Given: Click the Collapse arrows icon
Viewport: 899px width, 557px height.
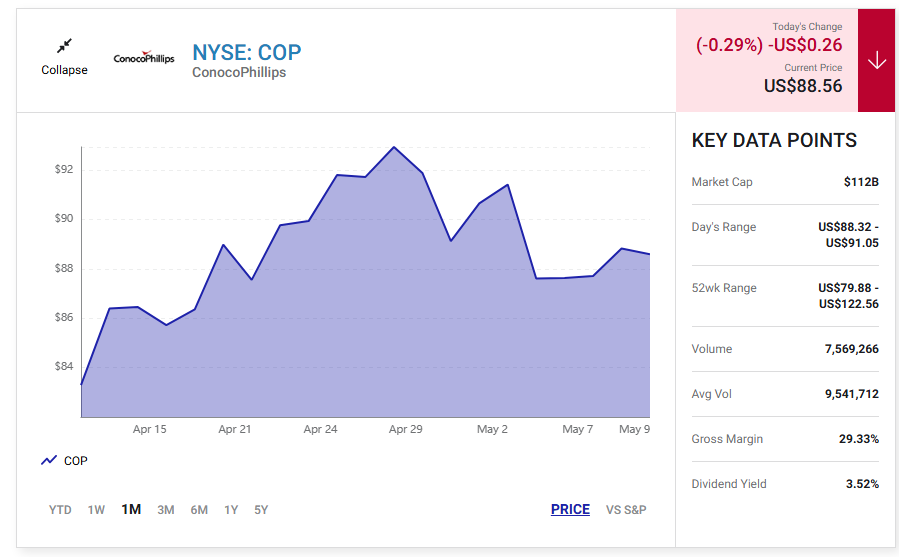Looking at the screenshot, I should pyautogui.click(x=64, y=45).
